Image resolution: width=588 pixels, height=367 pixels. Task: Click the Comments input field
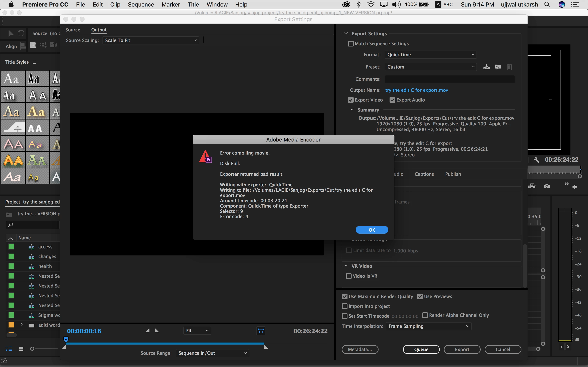pos(450,79)
